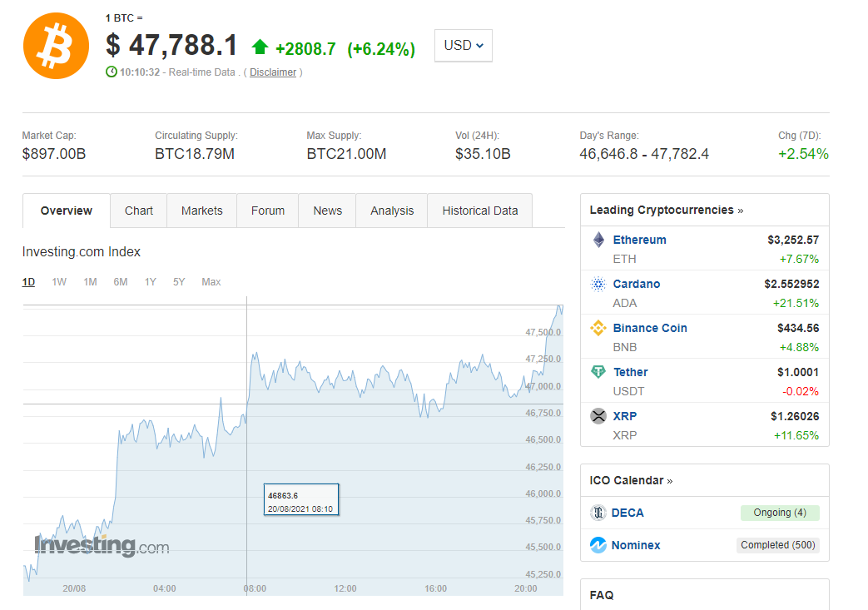
Task: Click the $3,252.57 Ethereum price
Action: 793,240
